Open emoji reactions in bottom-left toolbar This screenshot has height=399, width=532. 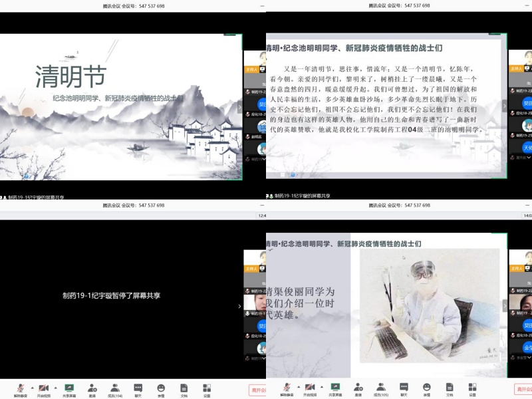pyautogui.click(x=161, y=388)
